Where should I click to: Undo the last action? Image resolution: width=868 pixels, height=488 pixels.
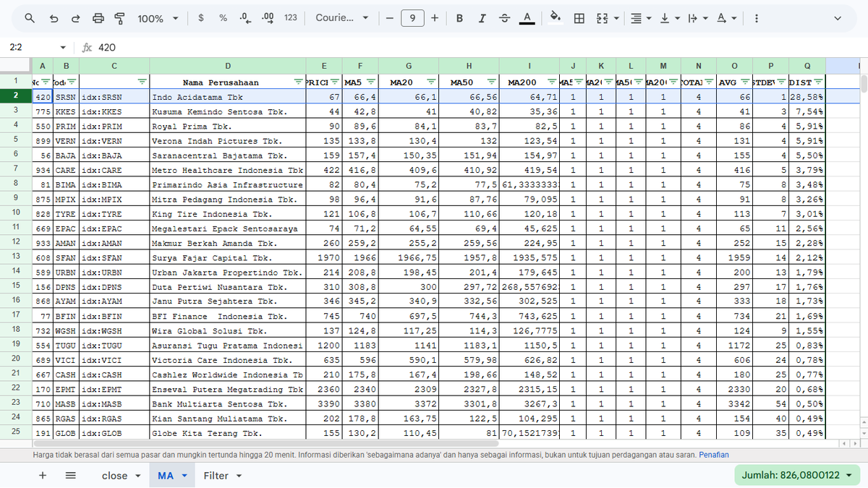pyautogui.click(x=54, y=18)
